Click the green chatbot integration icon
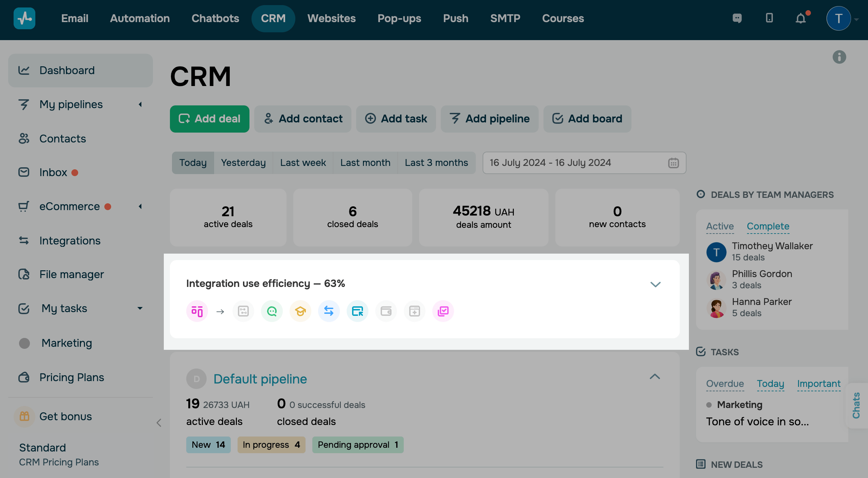 click(272, 311)
